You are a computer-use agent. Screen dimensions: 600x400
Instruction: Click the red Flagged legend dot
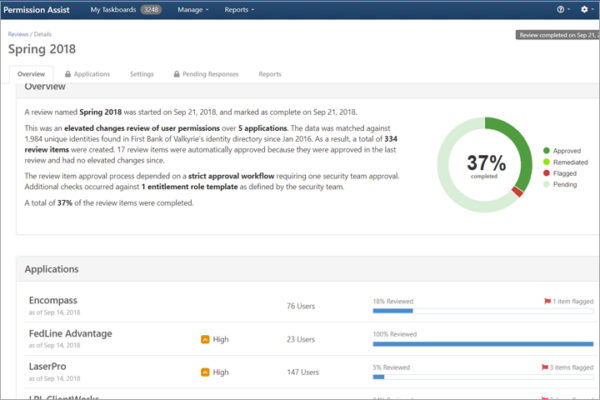tap(546, 173)
